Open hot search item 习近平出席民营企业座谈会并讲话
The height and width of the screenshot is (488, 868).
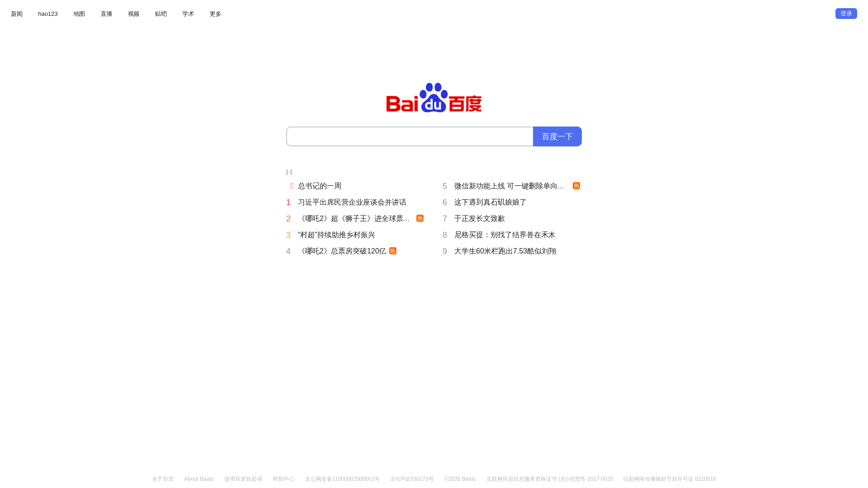click(352, 202)
